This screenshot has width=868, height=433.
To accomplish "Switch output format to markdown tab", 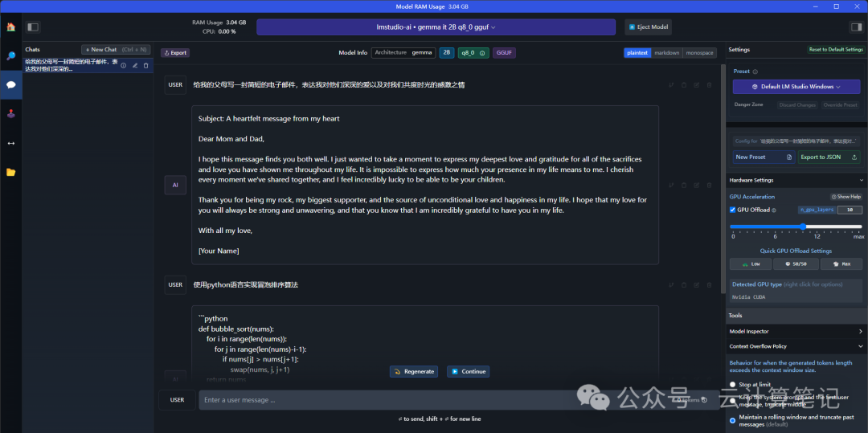I will [x=666, y=52].
